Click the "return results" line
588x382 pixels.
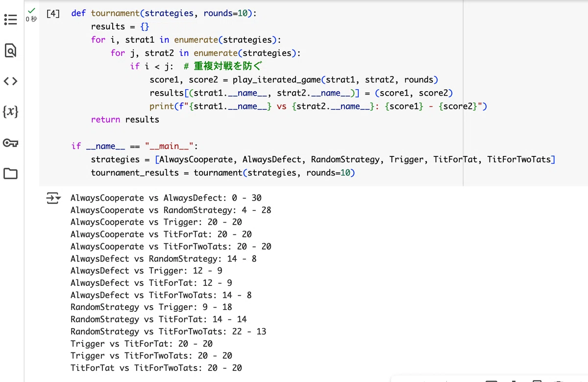[125, 119]
